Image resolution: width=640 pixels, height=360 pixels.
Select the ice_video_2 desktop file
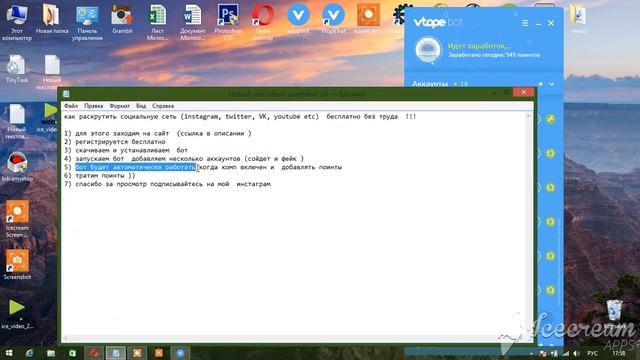(x=17, y=314)
